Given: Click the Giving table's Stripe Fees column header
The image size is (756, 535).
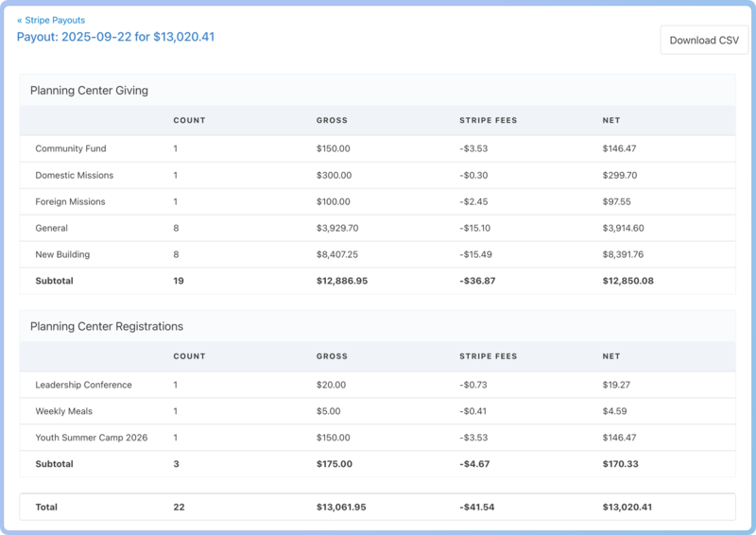Looking at the screenshot, I should coord(488,120).
